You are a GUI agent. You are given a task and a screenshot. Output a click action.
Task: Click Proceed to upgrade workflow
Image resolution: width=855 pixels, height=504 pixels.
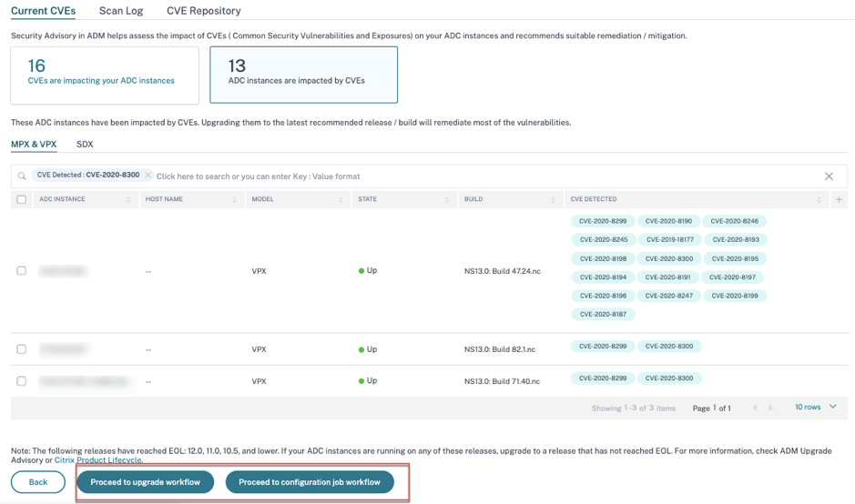point(145,482)
